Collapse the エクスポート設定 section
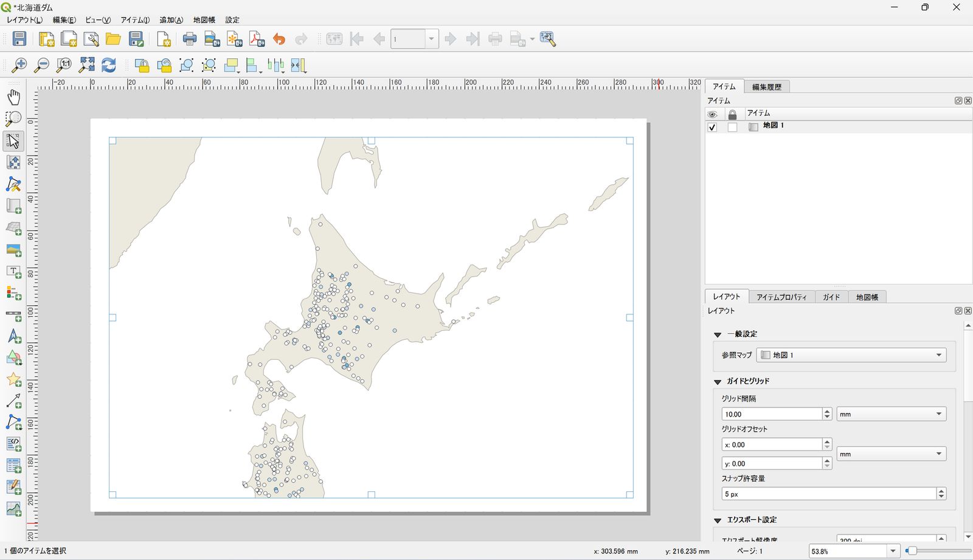The image size is (973, 560). click(718, 520)
